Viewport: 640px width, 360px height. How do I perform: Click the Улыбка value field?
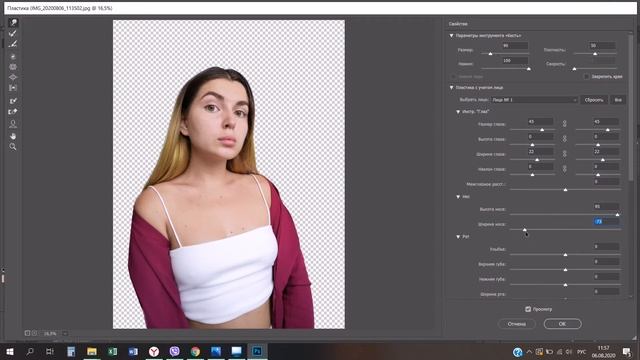[606, 247]
